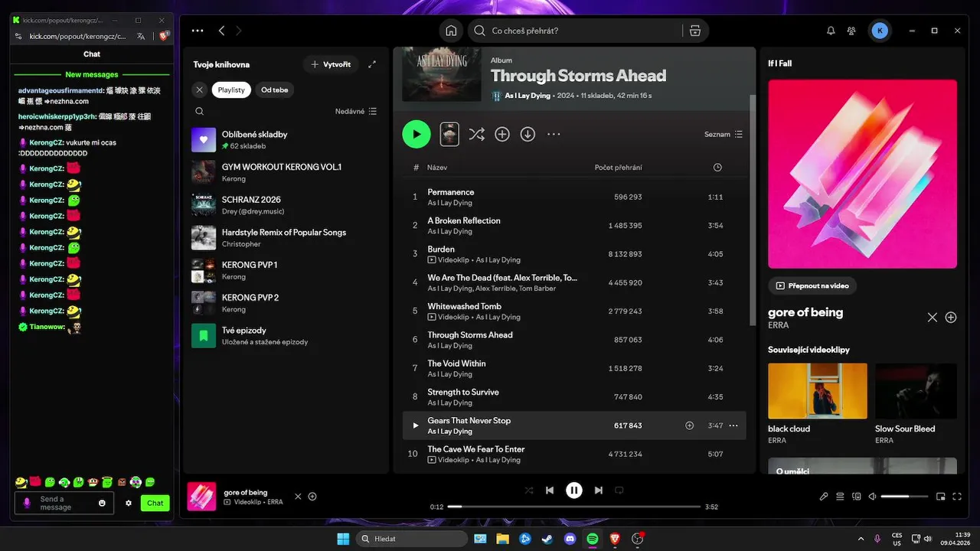This screenshot has height=551, width=980.
Task: Open the user profile avatar K
Action: click(x=880, y=31)
